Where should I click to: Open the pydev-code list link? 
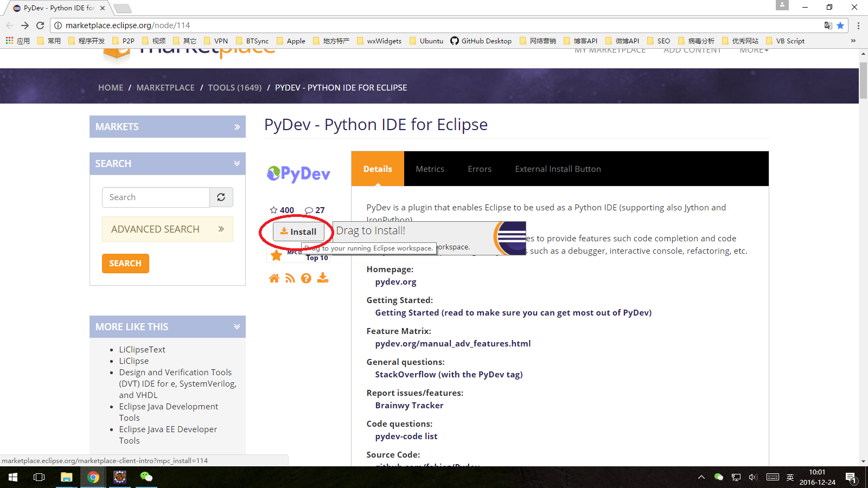406,436
